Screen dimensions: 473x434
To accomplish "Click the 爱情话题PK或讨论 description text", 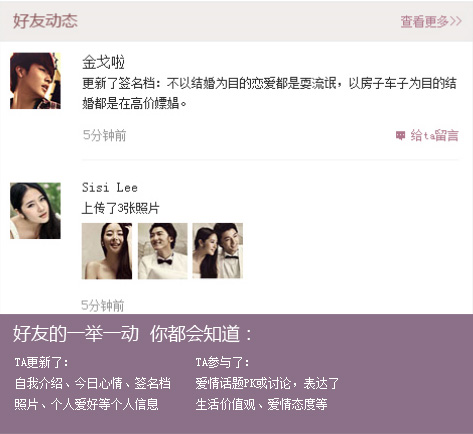I will point(243,383).
